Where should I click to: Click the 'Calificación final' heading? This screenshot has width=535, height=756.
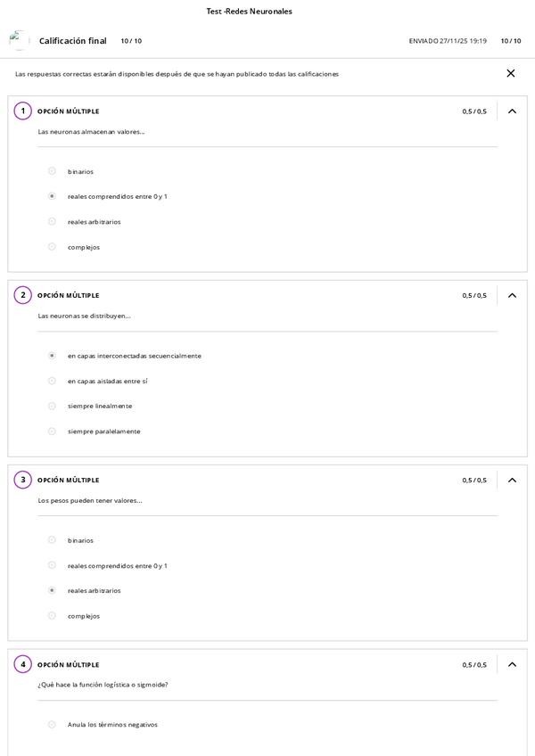pyautogui.click(x=73, y=41)
